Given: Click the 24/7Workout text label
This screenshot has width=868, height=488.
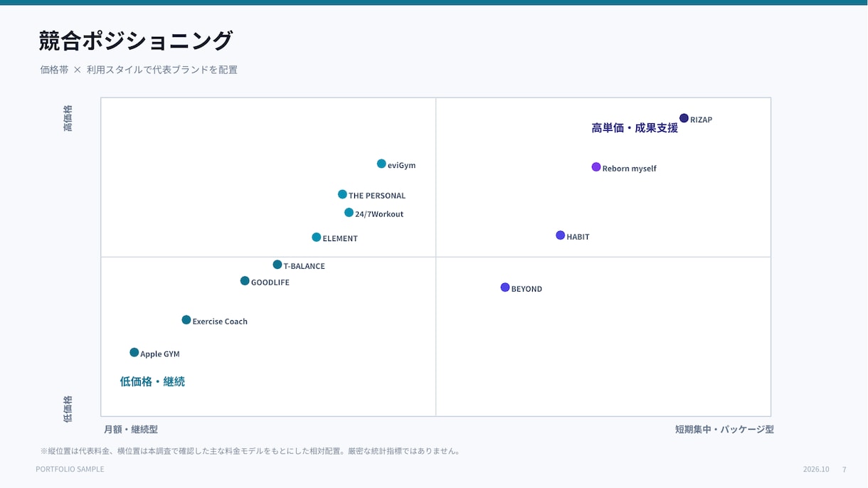Looking at the screenshot, I should tap(379, 214).
